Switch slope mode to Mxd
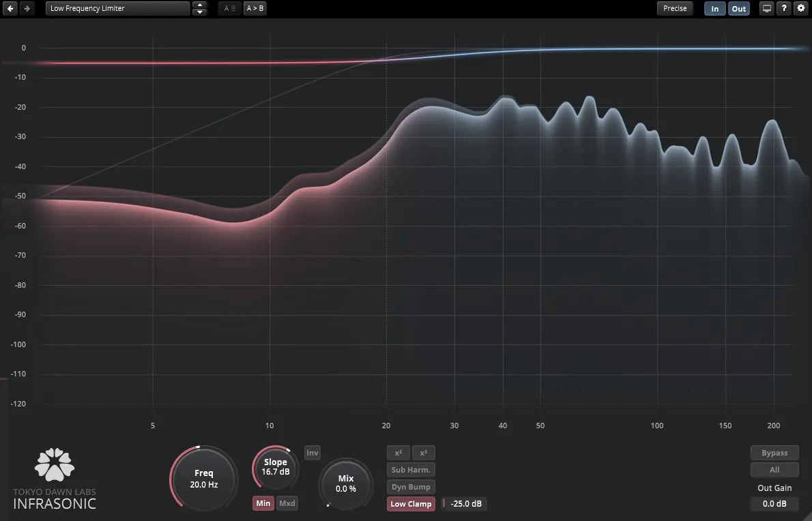The width and height of the screenshot is (812, 521). pos(287,503)
